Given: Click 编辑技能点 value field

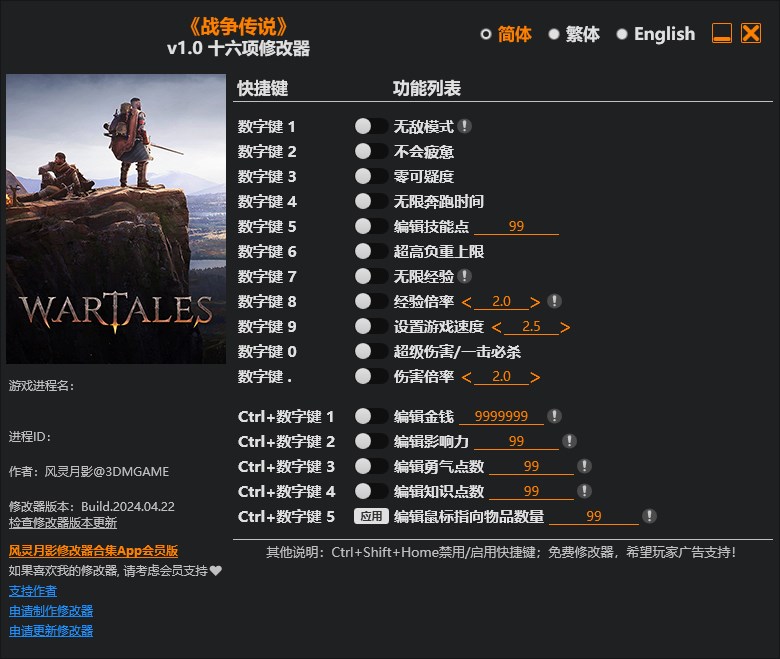Looking at the screenshot, I should click(516, 226).
